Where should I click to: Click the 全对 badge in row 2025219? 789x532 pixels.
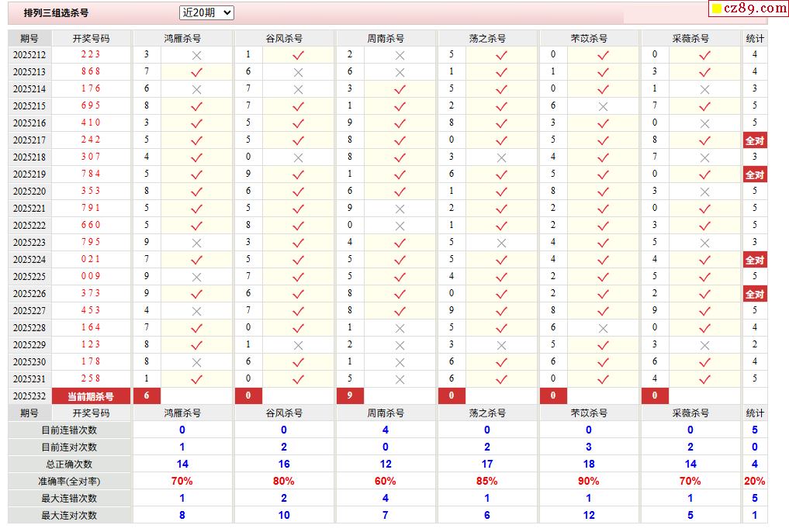coord(755,174)
